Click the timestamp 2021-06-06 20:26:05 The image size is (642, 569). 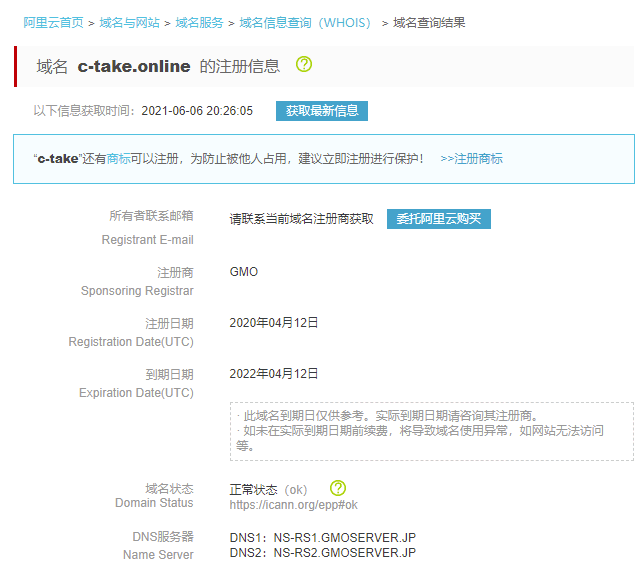pos(197,111)
